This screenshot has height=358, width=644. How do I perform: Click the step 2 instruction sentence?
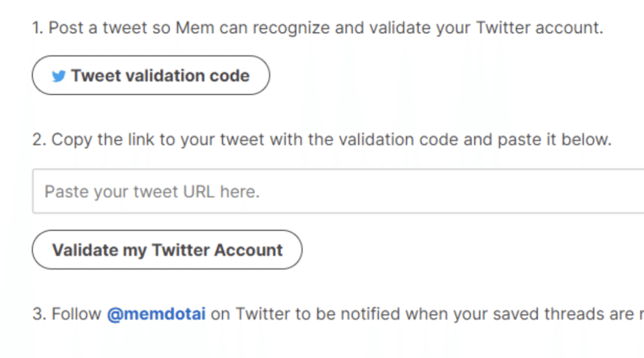[321, 140]
